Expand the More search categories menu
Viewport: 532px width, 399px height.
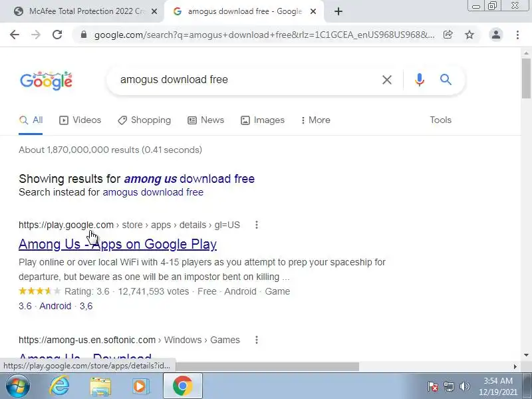(315, 120)
